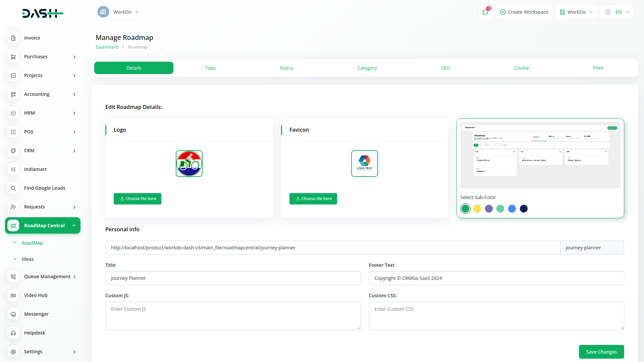The image size is (644, 362).
Task: Click the Helpdesk headset icon
Action: click(x=13, y=333)
